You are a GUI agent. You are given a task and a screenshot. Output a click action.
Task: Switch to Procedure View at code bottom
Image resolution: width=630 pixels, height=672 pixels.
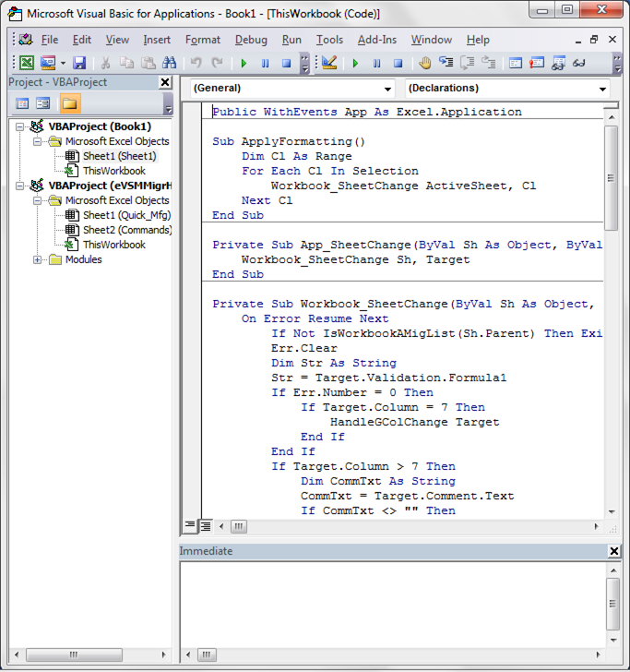click(x=190, y=526)
